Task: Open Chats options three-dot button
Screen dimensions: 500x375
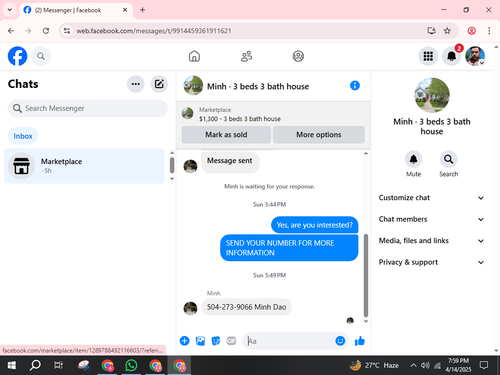Action: point(136,84)
